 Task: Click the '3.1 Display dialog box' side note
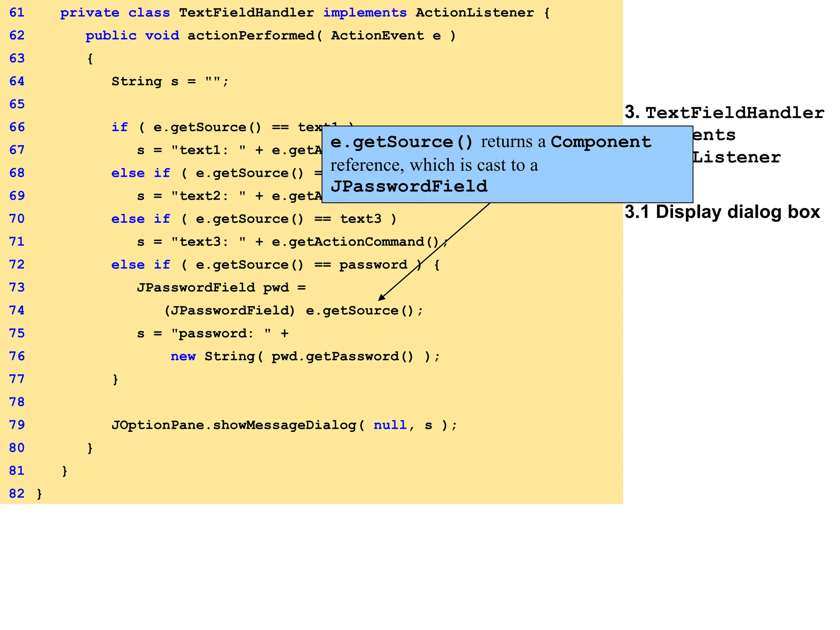[722, 212]
